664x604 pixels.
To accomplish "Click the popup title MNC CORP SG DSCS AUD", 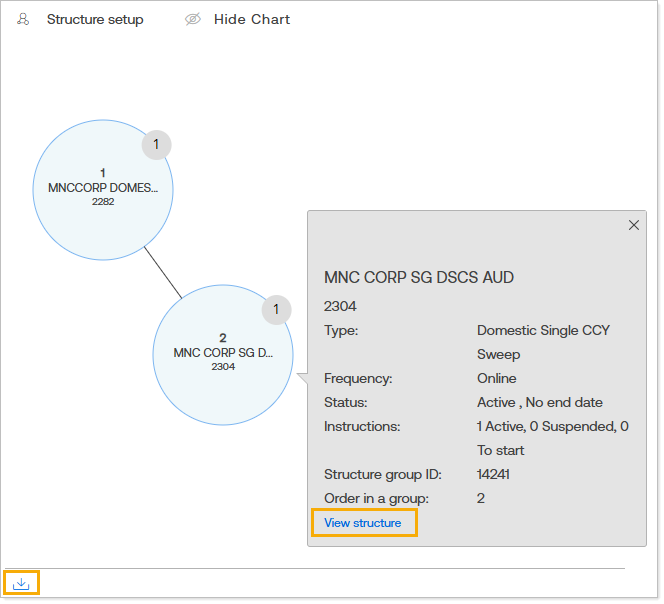I will (419, 277).
